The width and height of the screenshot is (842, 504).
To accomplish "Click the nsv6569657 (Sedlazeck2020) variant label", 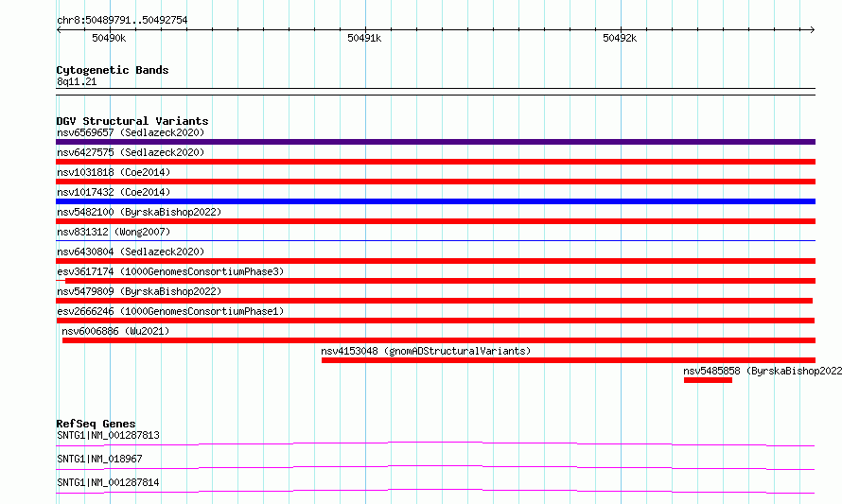I will [131, 132].
